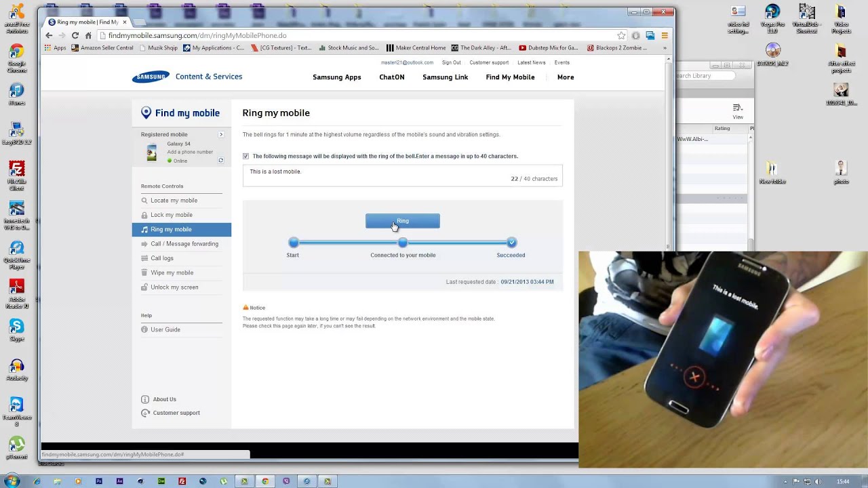Screen dimensions: 868x488
Task: Click the Start progress marker
Action: coord(293,243)
